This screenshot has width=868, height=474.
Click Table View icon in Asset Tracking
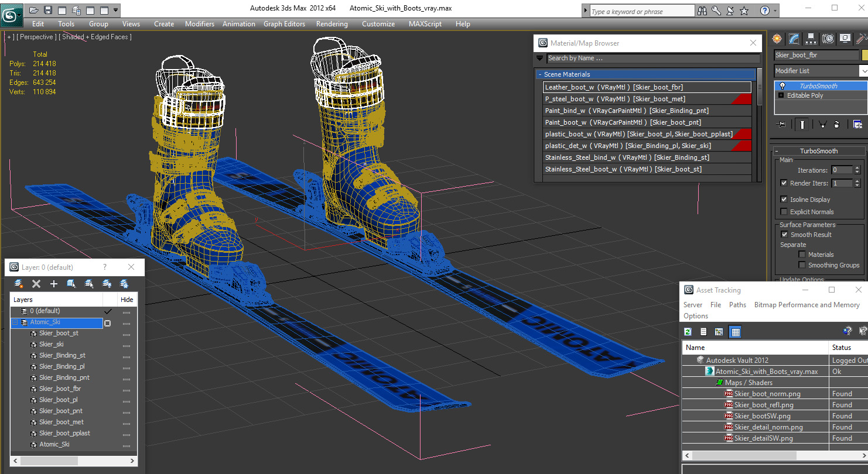point(736,332)
